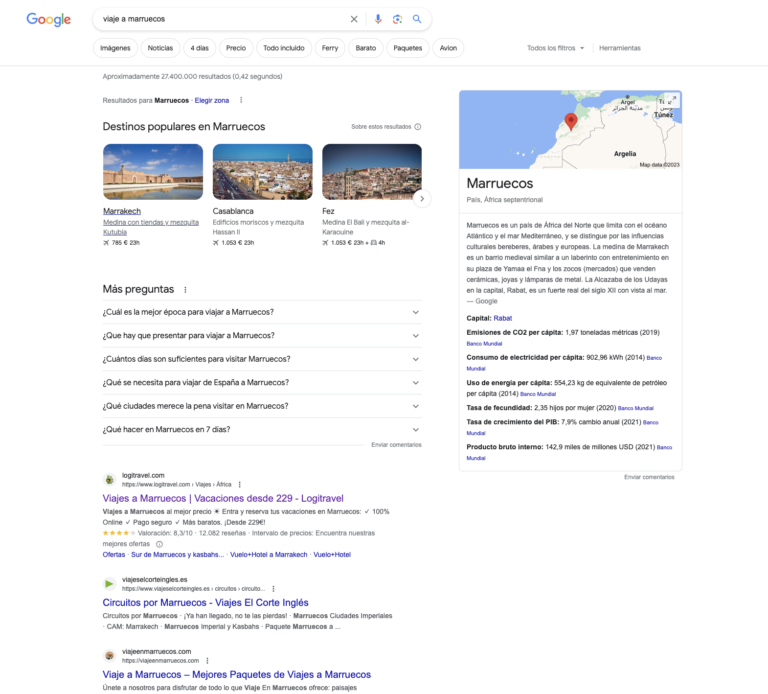
Task: Open three-dot menu beside 'Más preguntas'
Action: [185, 290]
